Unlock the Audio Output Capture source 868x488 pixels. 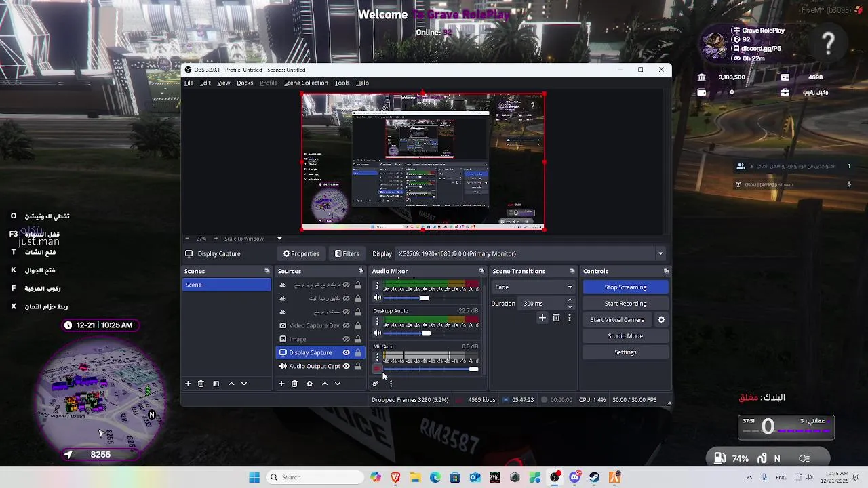(358, 366)
